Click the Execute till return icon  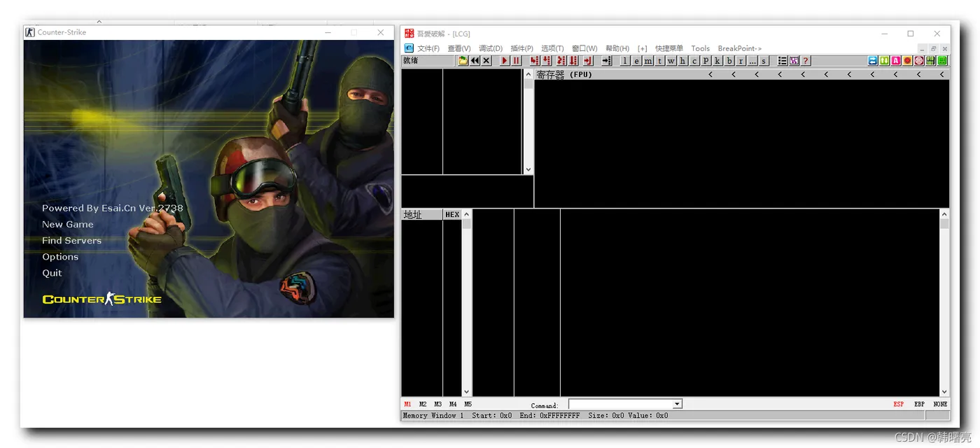click(588, 61)
